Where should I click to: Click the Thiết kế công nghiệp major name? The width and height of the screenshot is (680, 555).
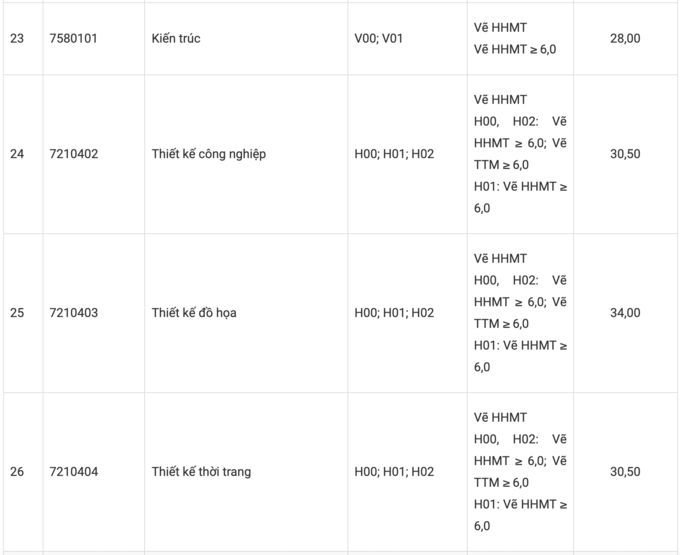209,154
